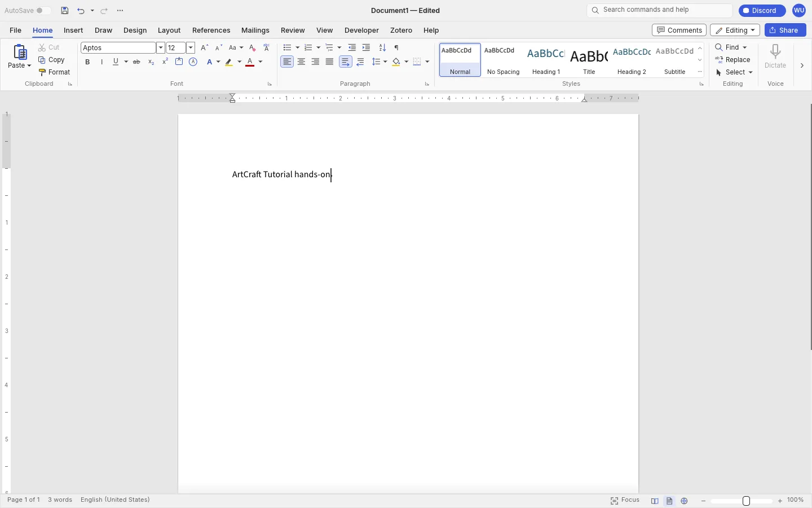Switch to the Layout tab
The width and height of the screenshot is (812, 508).
[x=169, y=30]
